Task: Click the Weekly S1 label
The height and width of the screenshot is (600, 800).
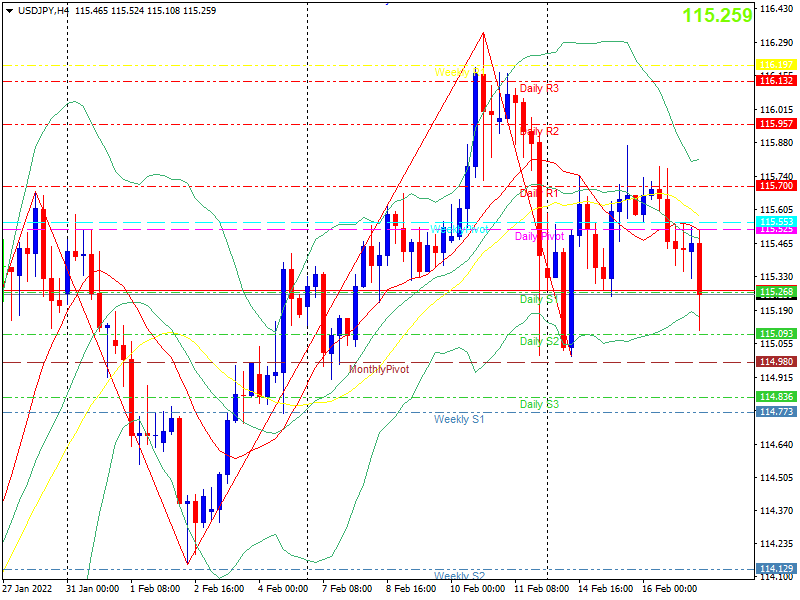Action: click(x=459, y=419)
